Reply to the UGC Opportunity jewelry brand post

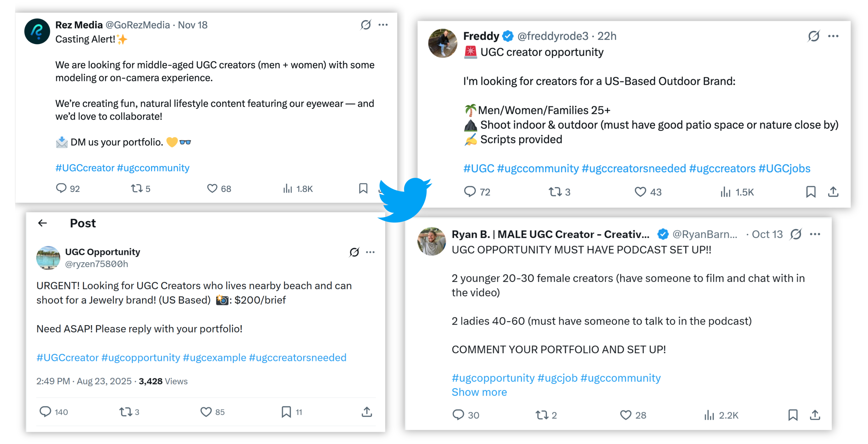coord(45,412)
